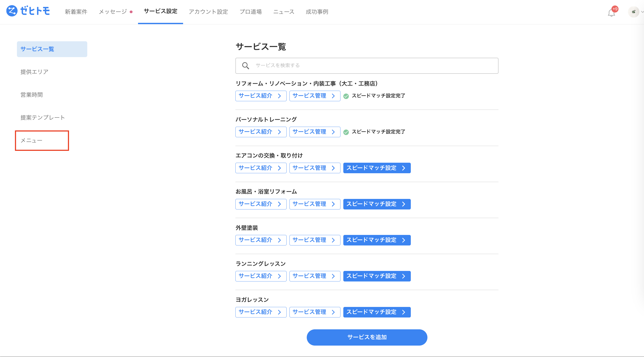Click the サービス一覧 page heading

click(261, 47)
